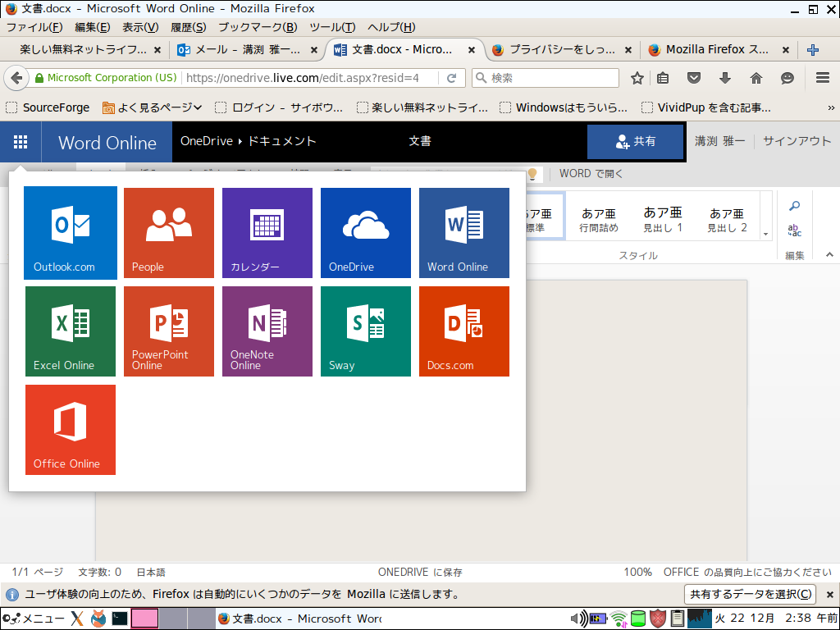Focus the 検索 search field
Viewport: 840px width, 630px height.
click(x=546, y=78)
